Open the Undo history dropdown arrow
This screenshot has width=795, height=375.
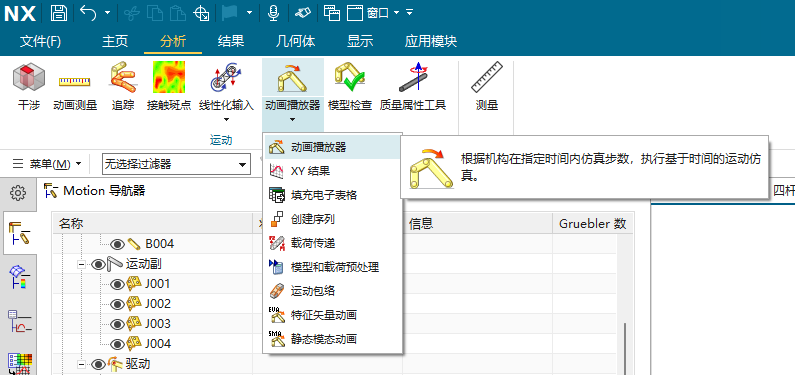(107, 13)
